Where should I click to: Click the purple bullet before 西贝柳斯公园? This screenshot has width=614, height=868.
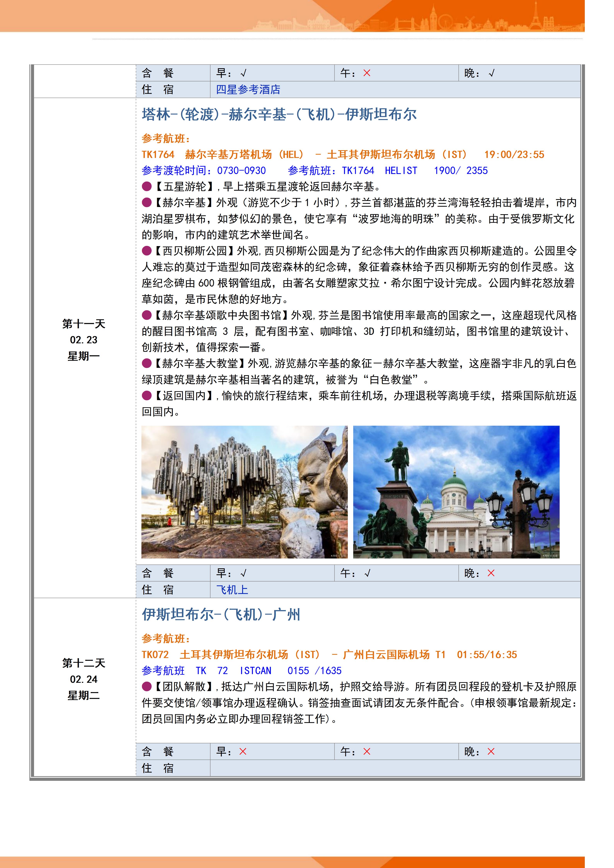tap(146, 251)
